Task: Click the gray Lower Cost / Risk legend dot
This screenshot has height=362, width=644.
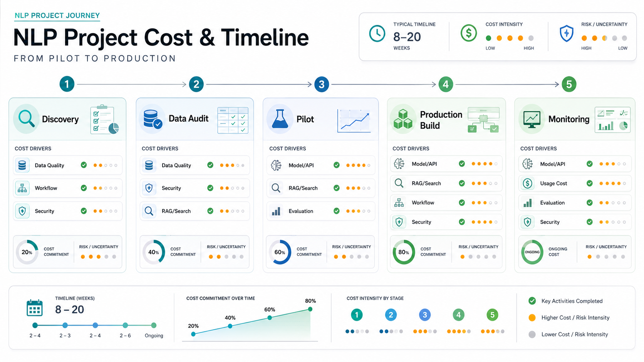Action: coord(532,335)
